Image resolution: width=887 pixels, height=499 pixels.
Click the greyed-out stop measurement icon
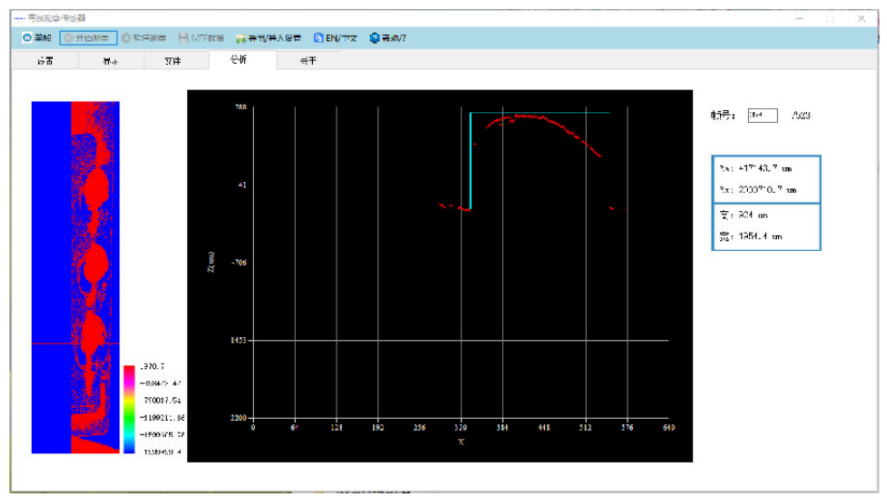[x=126, y=38]
